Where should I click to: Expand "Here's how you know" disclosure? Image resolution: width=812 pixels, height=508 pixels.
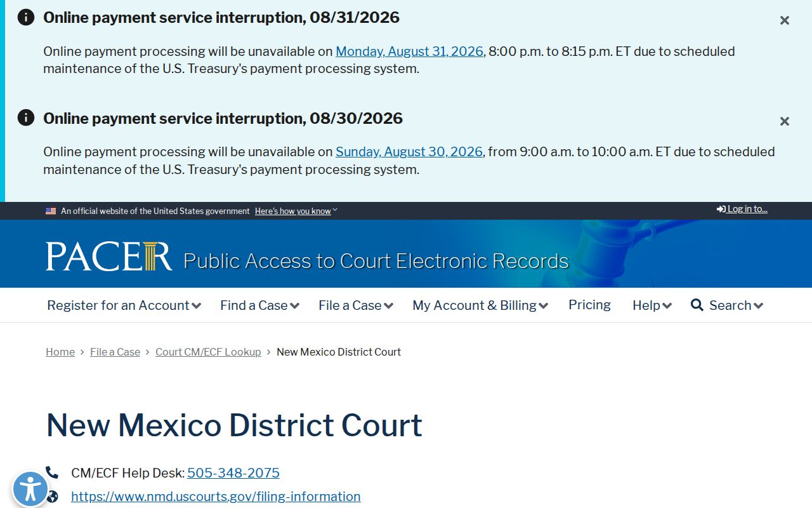[296, 211]
